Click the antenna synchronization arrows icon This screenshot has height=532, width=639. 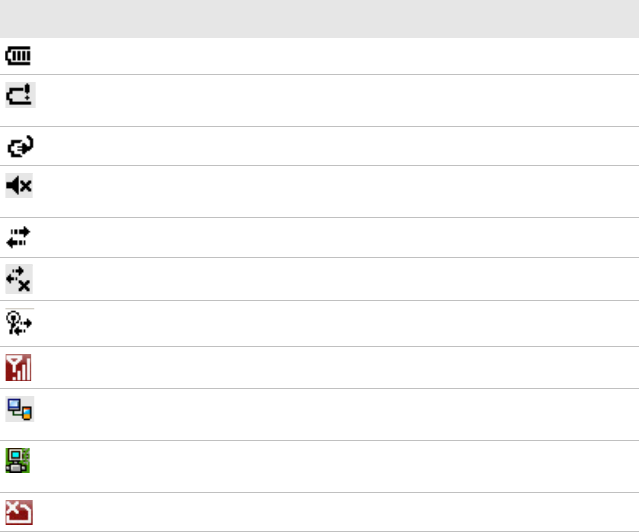coord(19,323)
